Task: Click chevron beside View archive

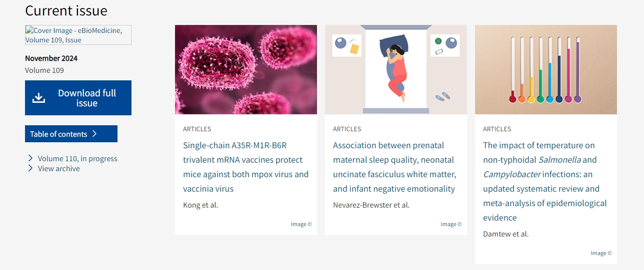Action: pos(31,169)
